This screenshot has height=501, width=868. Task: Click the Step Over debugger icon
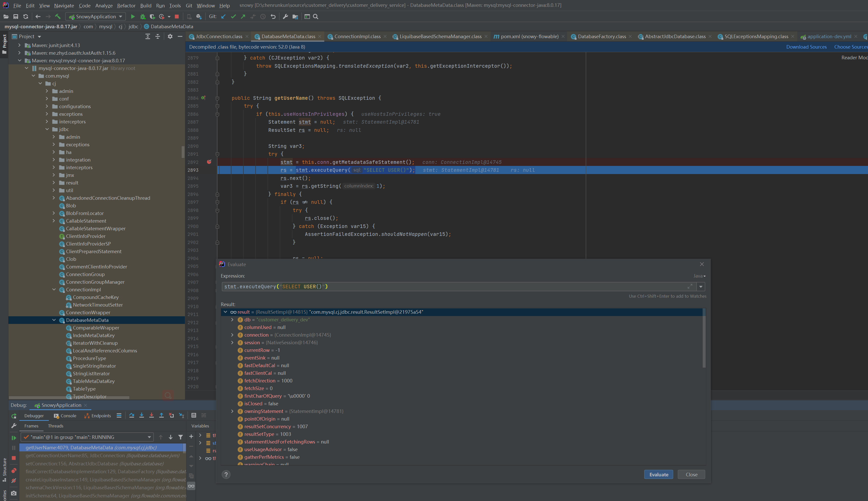132,415
